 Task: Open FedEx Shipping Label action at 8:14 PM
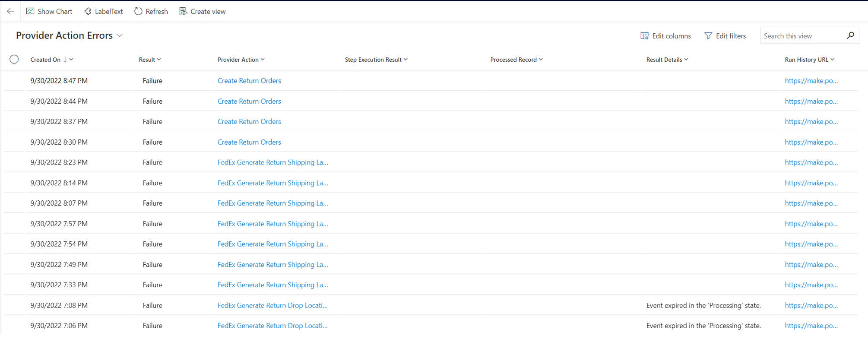(x=273, y=183)
